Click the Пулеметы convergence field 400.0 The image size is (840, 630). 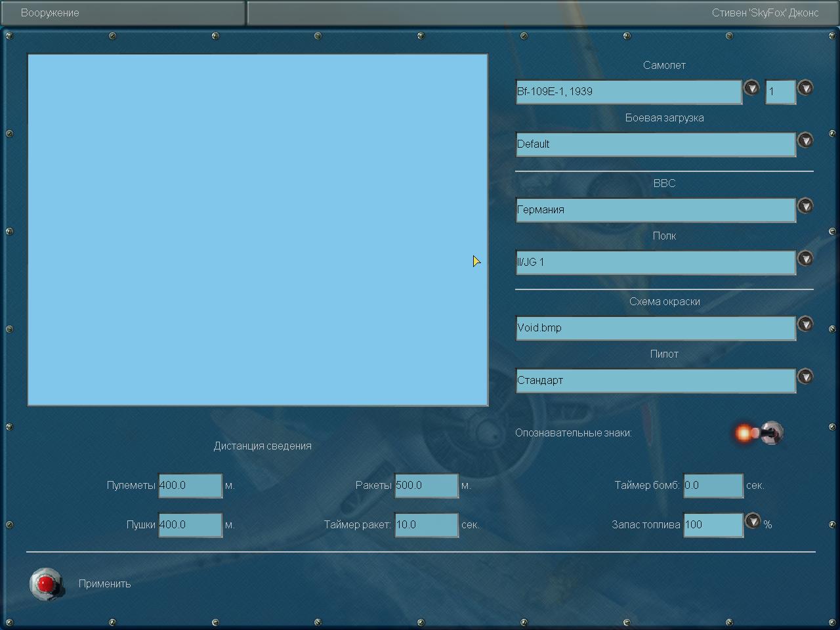click(190, 486)
